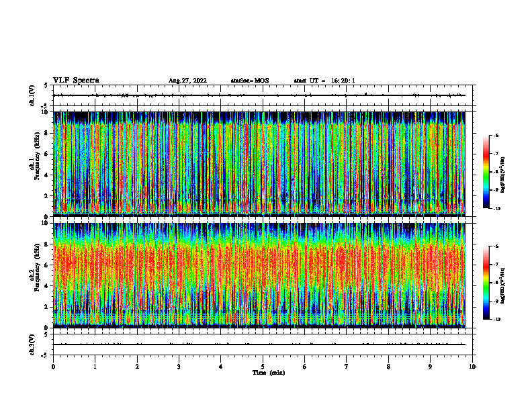The image size is (532, 411).
Task: Click time axis tick label "4"
Action: click(221, 367)
